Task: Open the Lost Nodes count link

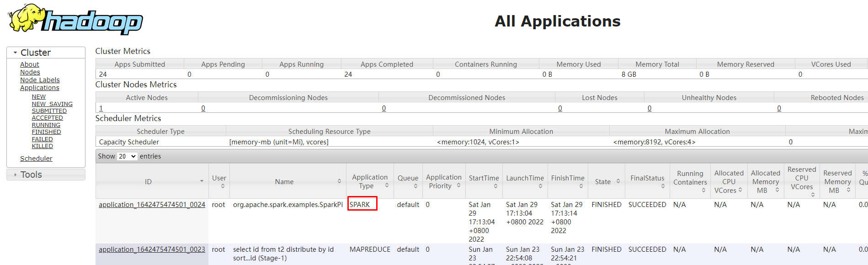Action: tap(560, 108)
